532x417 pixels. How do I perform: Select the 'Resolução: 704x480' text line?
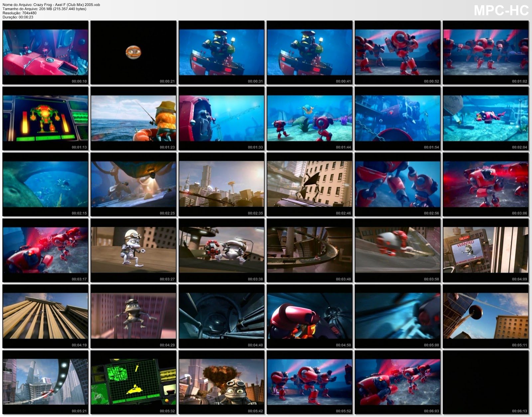(x=20, y=13)
